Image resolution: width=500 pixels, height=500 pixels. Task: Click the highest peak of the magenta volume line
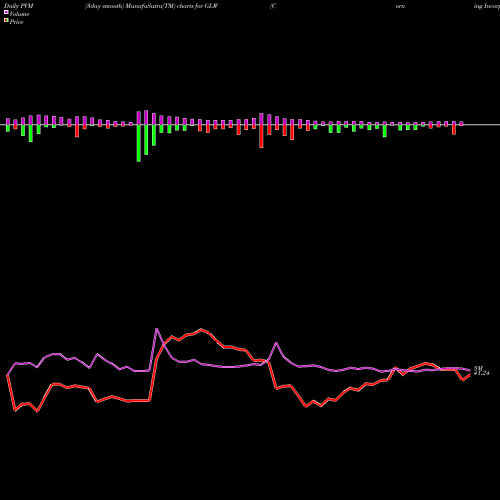coord(157,329)
